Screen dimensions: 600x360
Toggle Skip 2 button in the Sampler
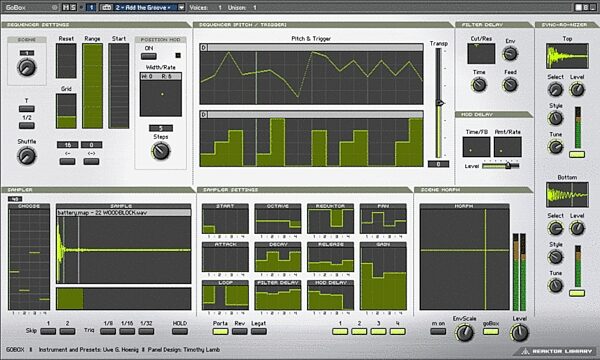[x=67, y=331]
